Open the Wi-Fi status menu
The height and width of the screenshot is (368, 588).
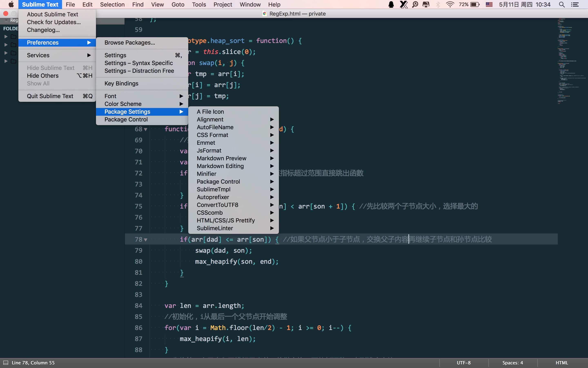pos(450,4)
